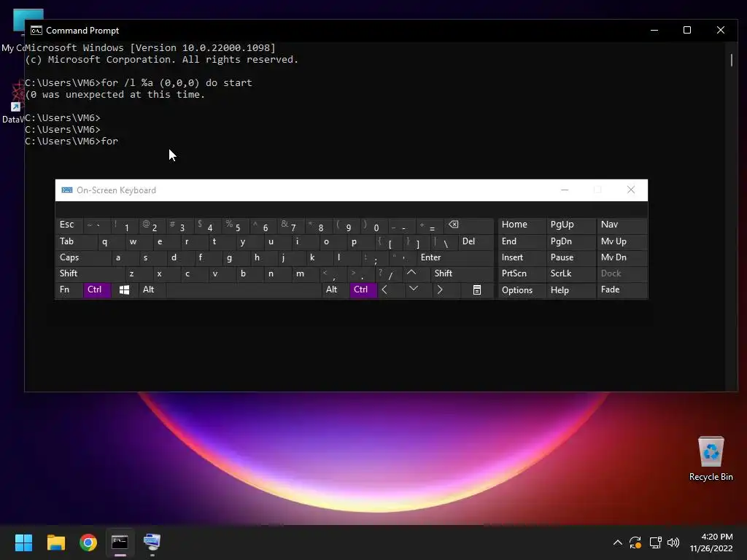Click the Esc key

[x=69, y=225]
